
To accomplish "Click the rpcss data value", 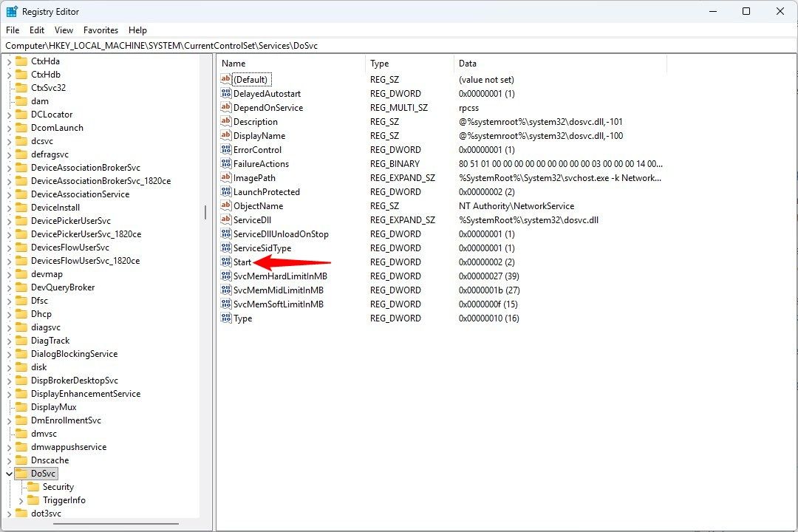I will (x=468, y=108).
